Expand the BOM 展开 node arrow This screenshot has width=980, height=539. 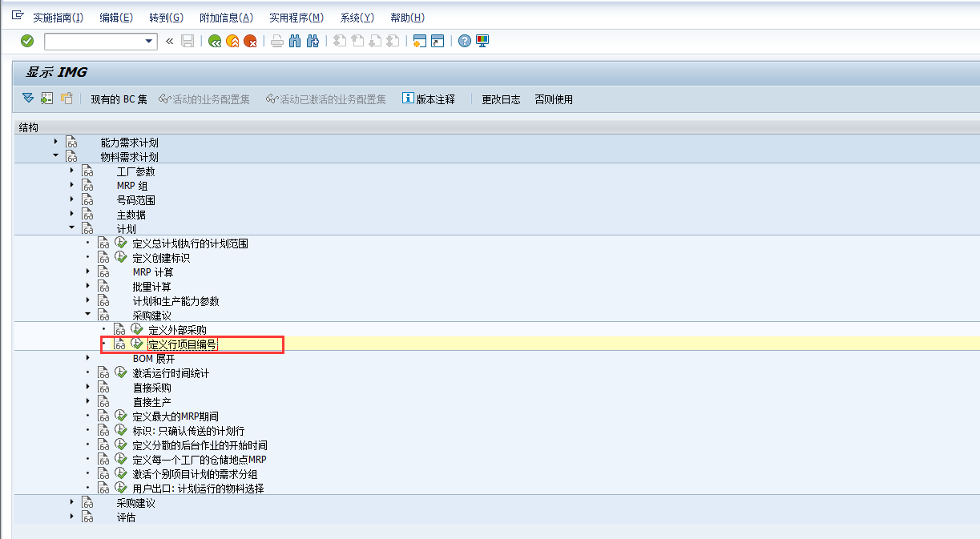pyautogui.click(x=88, y=357)
